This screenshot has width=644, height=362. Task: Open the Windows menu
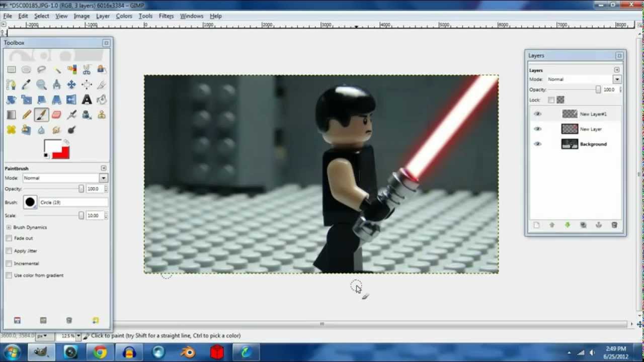191,16
